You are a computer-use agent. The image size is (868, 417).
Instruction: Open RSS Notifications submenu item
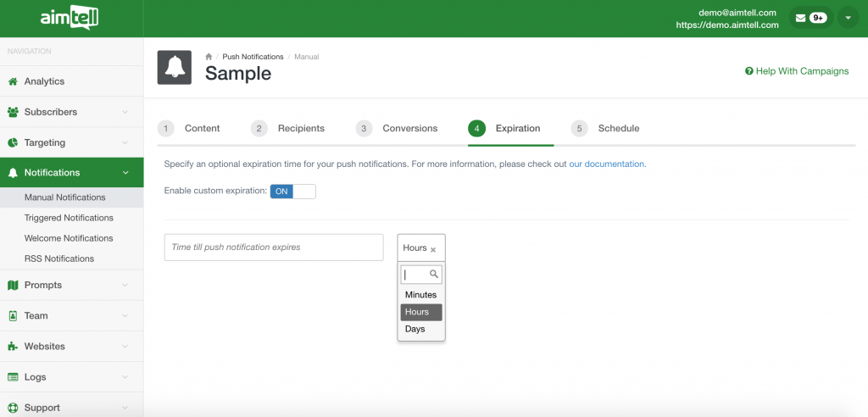click(x=71, y=259)
